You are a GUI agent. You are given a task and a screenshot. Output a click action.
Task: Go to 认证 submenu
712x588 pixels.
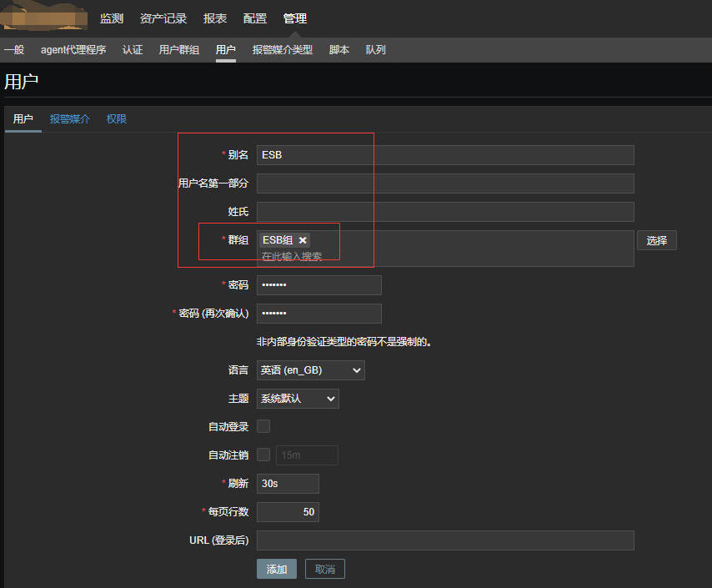(133, 49)
